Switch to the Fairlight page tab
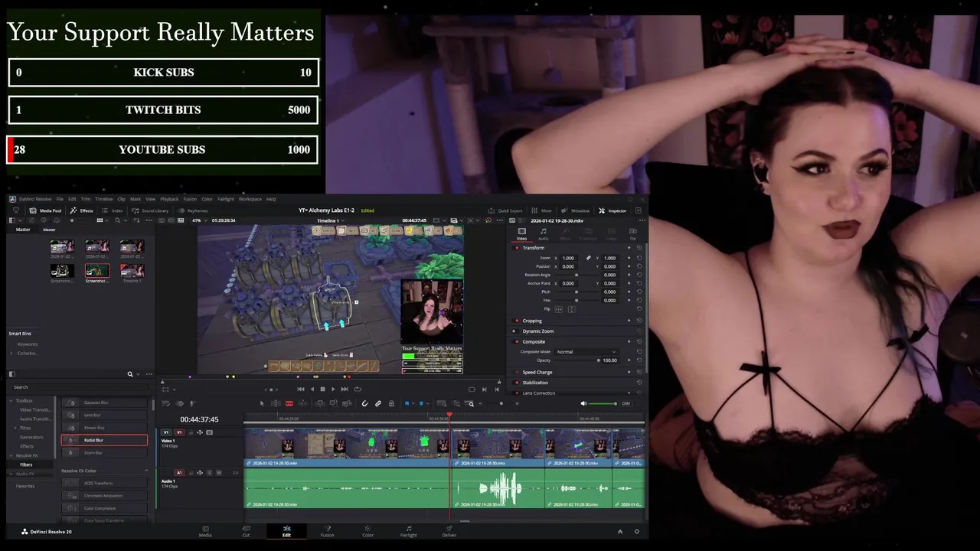The height and width of the screenshot is (551, 980). tap(408, 530)
